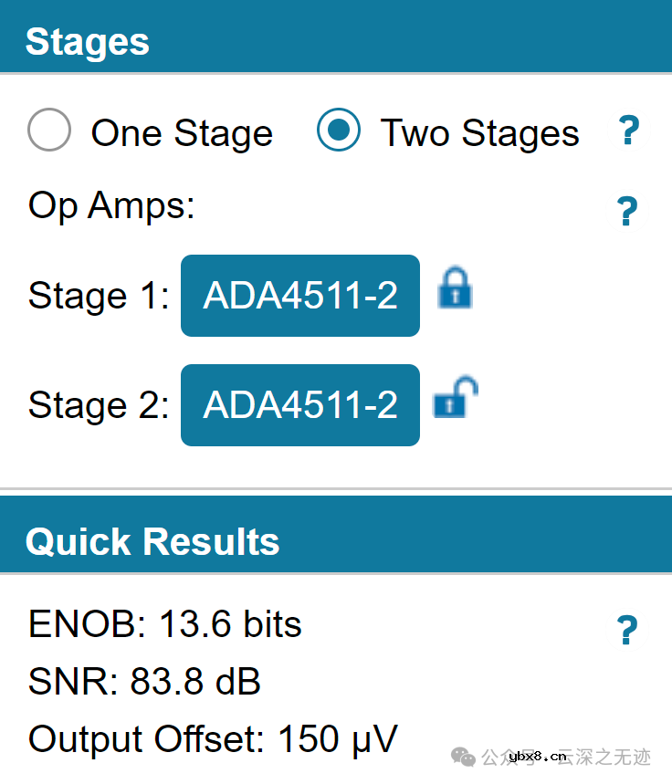Image resolution: width=672 pixels, height=784 pixels.
Task: Click the ENOB 13.6 bits result
Action: (x=165, y=625)
